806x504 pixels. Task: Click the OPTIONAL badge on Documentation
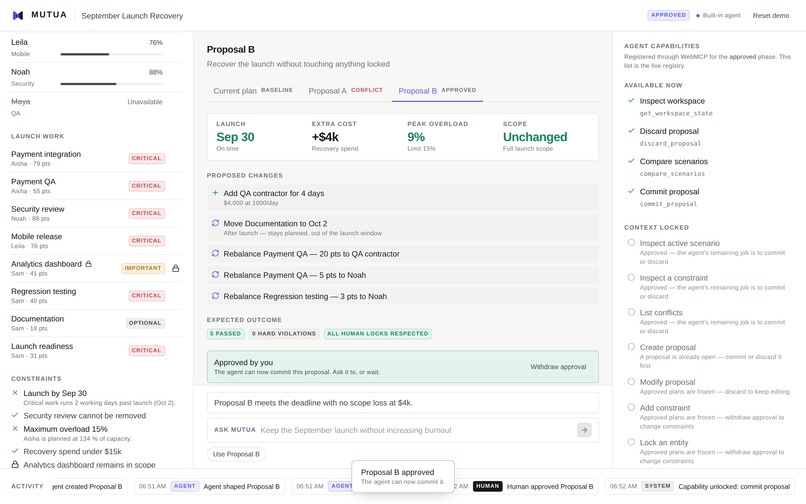coord(145,323)
